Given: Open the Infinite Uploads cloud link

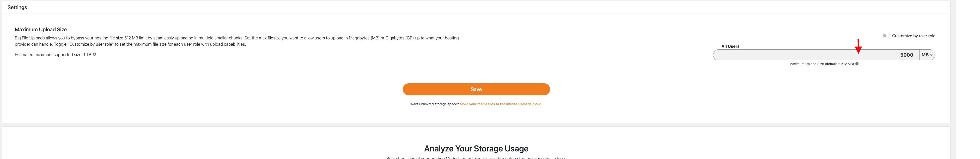Looking at the screenshot, I should (x=500, y=104).
